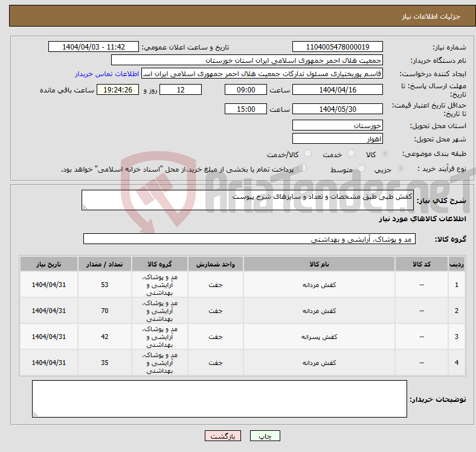The image size is (476, 452).
Task: Click the استان محل تحویل field خوزستان
Action: pyautogui.click(x=337, y=126)
